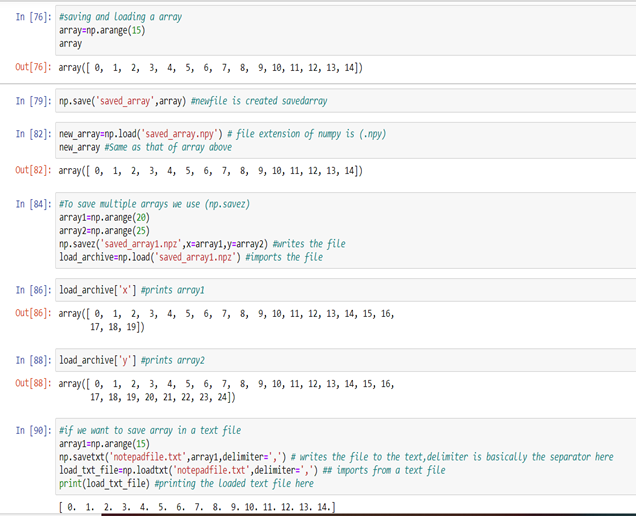Viewport: 636px width, 516px height.
Task: Click the 'In [79]:' prompt label
Action: [34, 101]
